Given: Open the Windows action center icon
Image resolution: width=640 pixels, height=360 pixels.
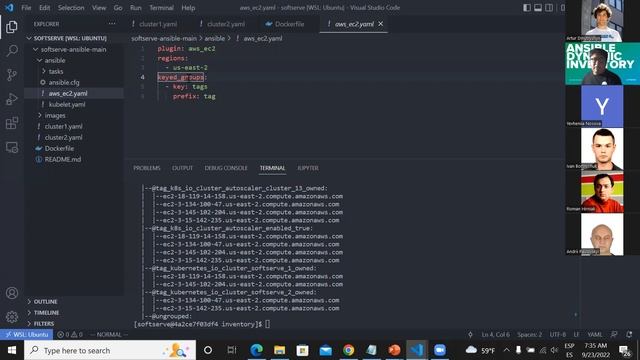Looking at the screenshot, I should [x=624, y=351].
